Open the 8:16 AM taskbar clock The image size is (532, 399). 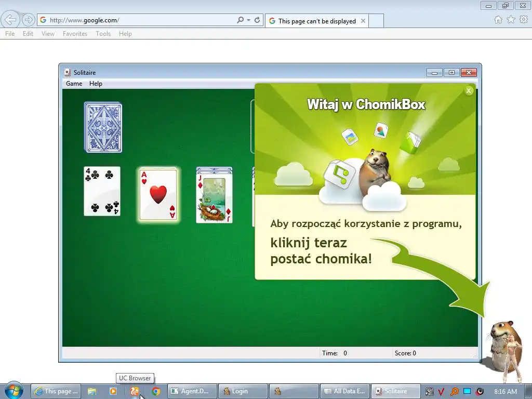click(x=506, y=391)
